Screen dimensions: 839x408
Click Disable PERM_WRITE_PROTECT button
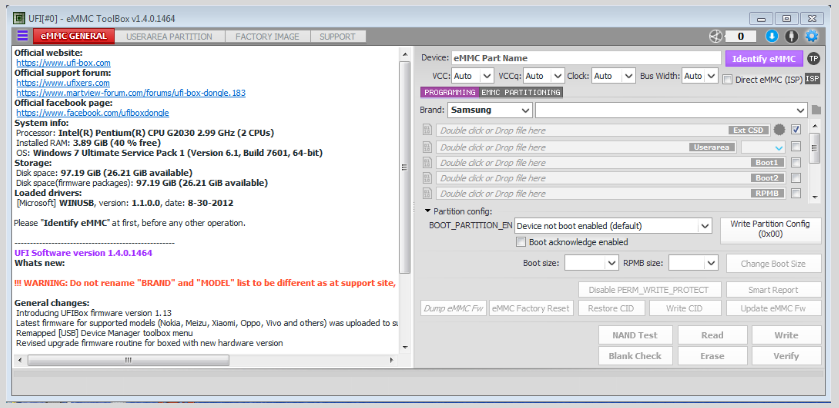coord(649,290)
